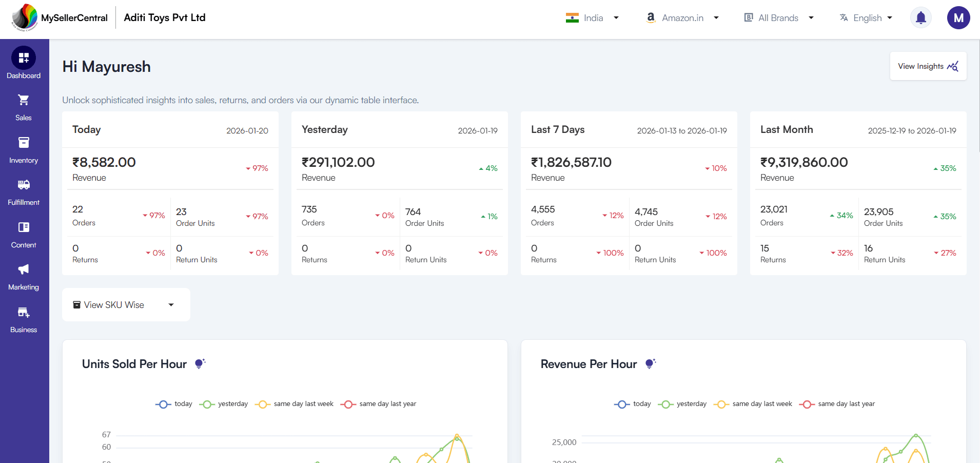This screenshot has width=980, height=463.
Task: Select the Sales icon in the sidebar
Action: tap(24, 100)
